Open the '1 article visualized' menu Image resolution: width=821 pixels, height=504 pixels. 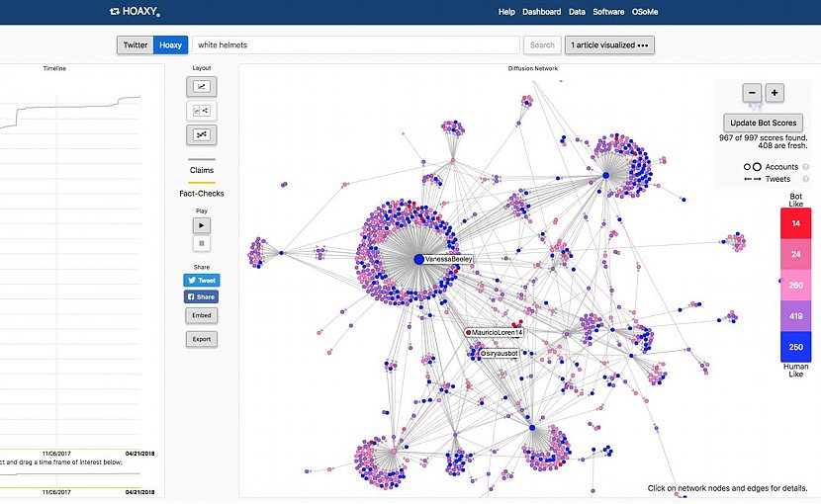(x=609, y=45)
